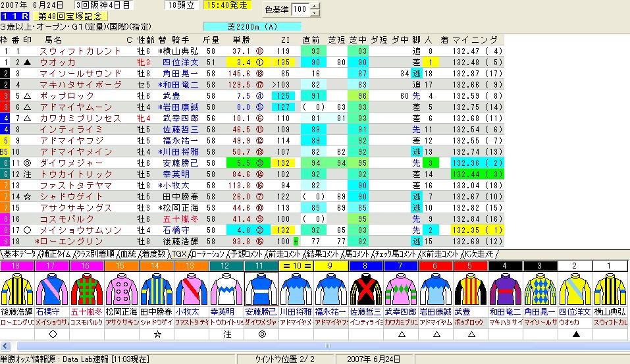Click jockey silk for gate 16 五十嵐冬
This screenshot has height=364, width=630.
click(x=87, y=289)
